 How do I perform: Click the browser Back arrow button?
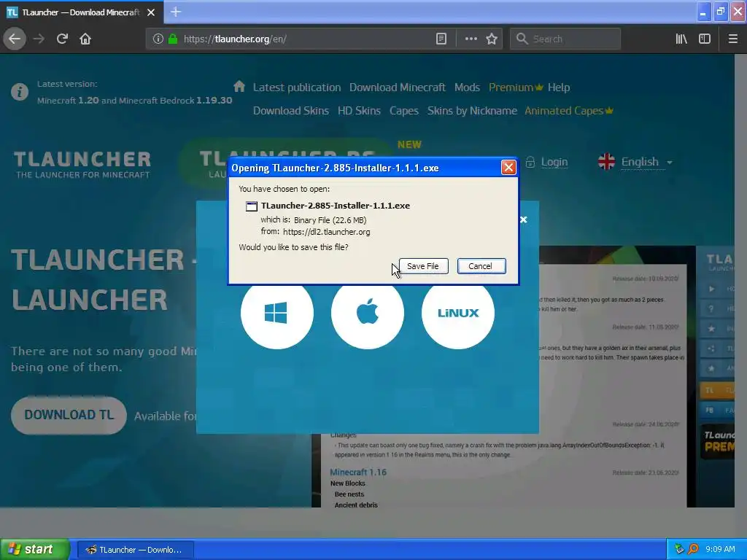click(x=15, y=39)
